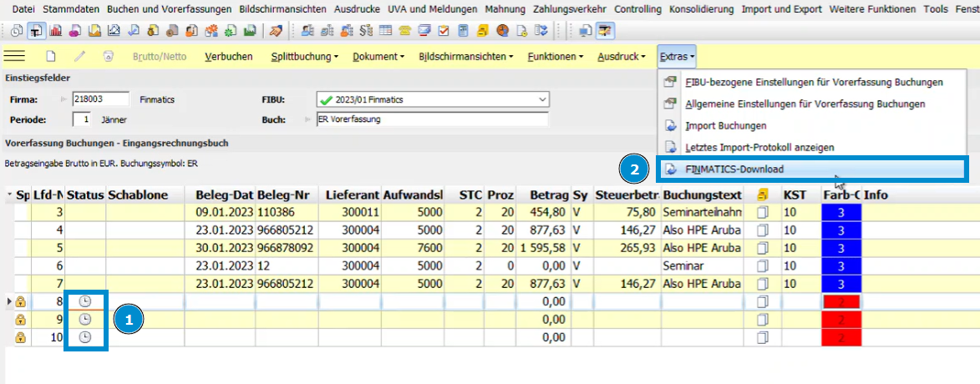Click the Verbuchen button
980x384 pixels.
(229, 57)
